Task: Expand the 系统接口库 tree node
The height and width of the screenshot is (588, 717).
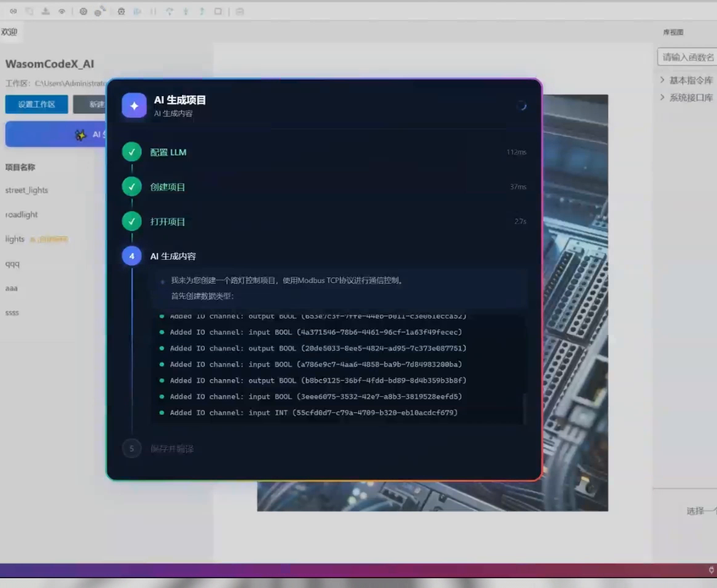Action: 662,97
